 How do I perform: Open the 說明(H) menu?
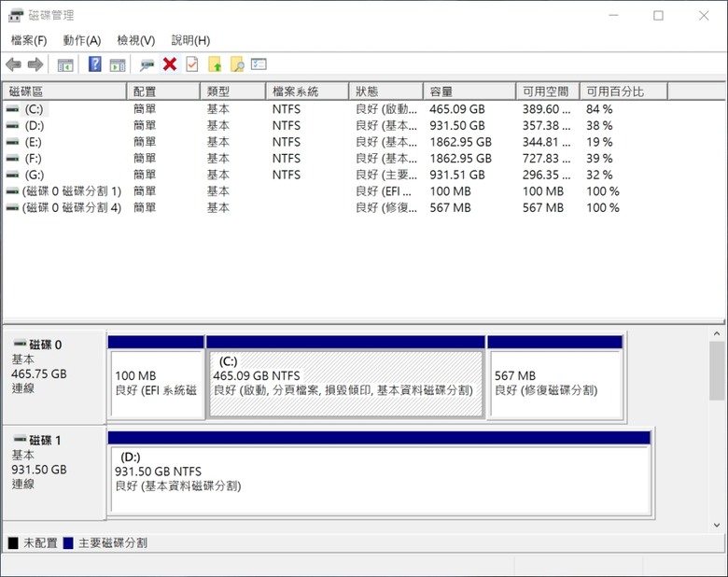click(x=190, y=40)
